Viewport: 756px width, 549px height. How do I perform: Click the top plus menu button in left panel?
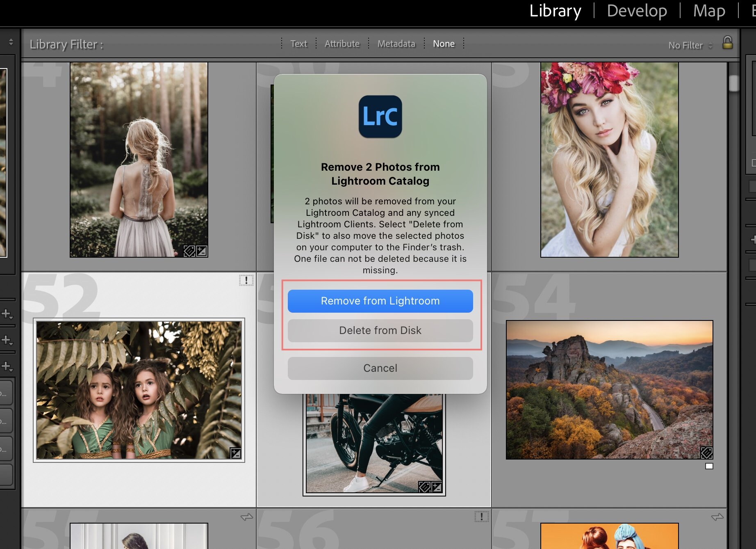7,314
